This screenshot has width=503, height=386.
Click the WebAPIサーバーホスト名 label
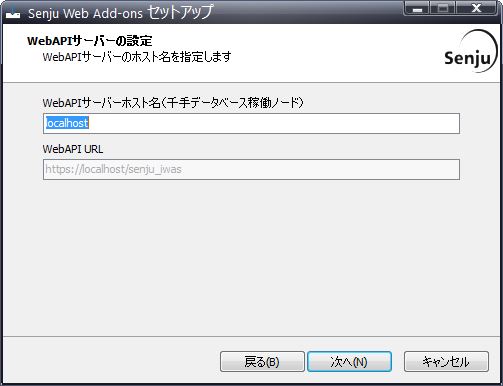pos(173,103)
